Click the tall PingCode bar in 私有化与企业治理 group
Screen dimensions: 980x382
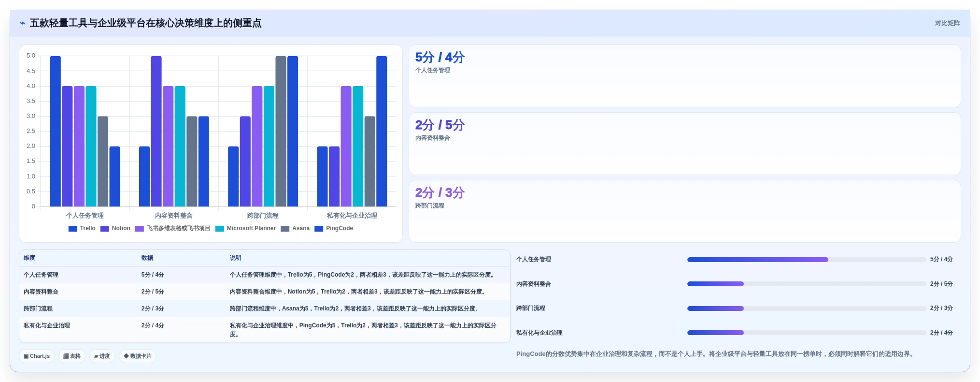pos(382,132)
